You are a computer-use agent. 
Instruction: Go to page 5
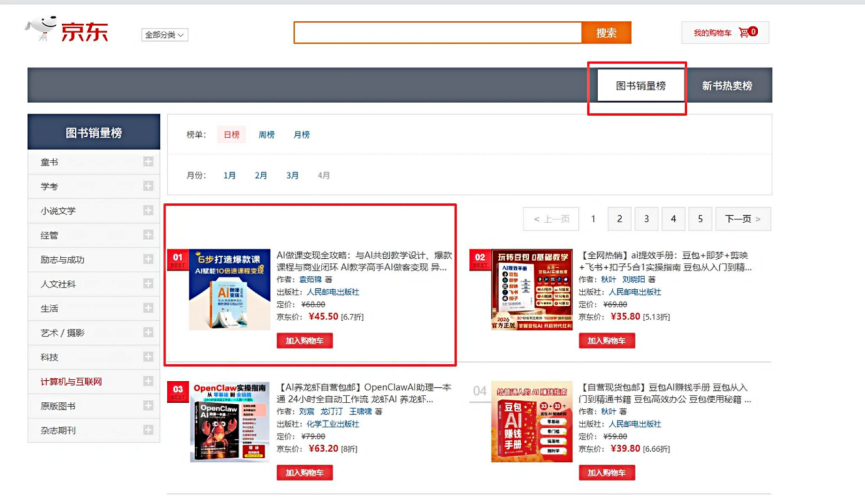coord(700,219)
